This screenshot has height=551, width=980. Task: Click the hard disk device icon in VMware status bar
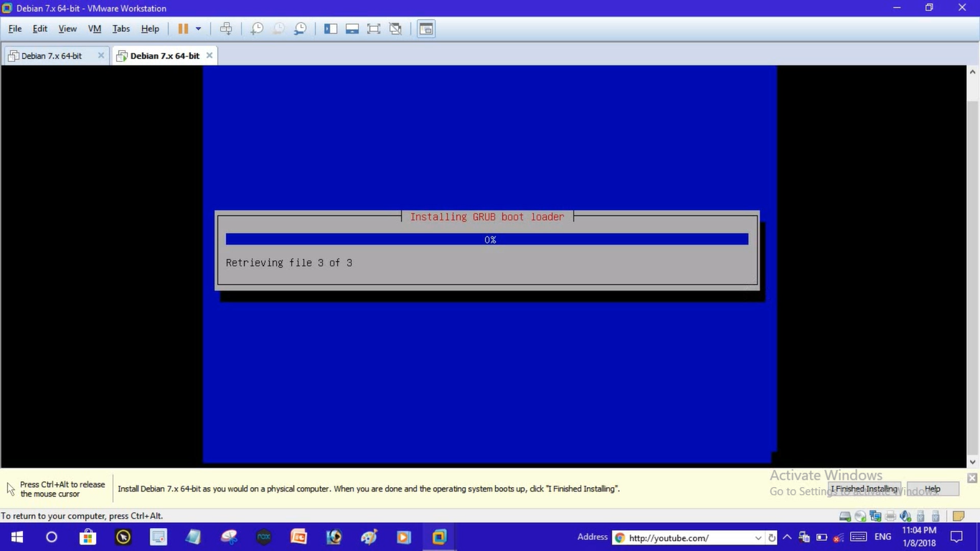coord(845,516)
